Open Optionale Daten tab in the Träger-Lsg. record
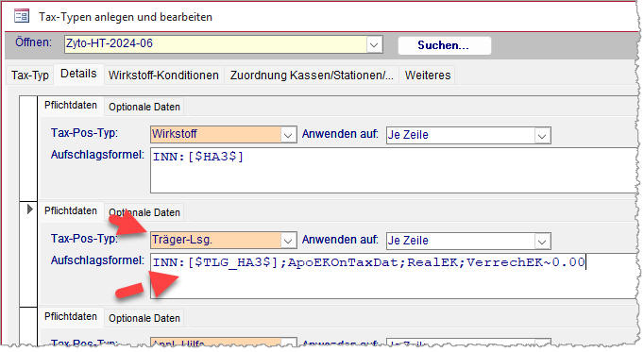This screenshot has height=352, width=644. click(144, 212)
